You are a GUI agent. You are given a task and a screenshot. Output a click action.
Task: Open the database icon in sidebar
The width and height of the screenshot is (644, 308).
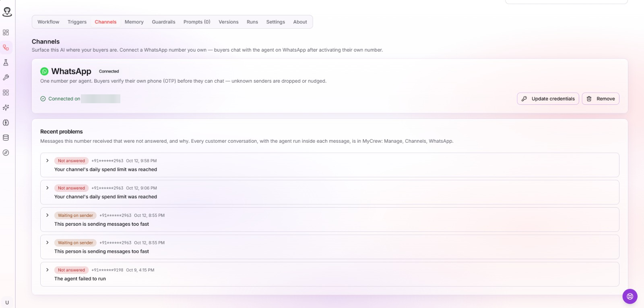click(6, 137)
